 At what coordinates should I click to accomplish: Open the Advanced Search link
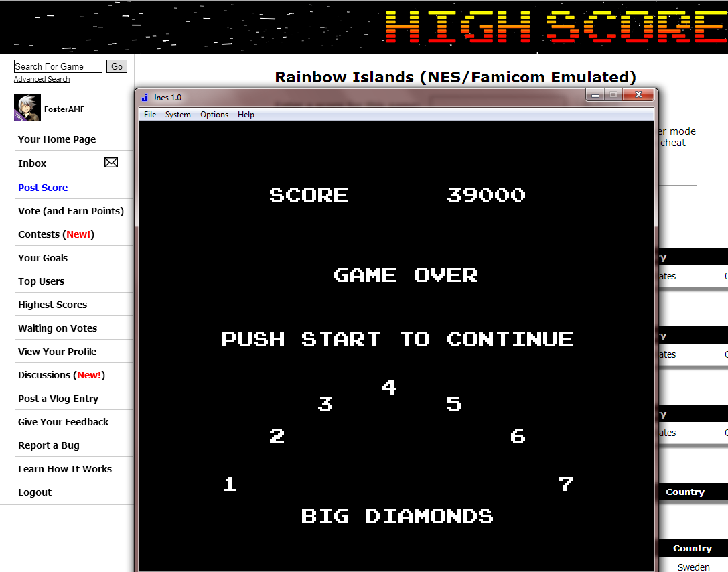[x=42, y=79]
